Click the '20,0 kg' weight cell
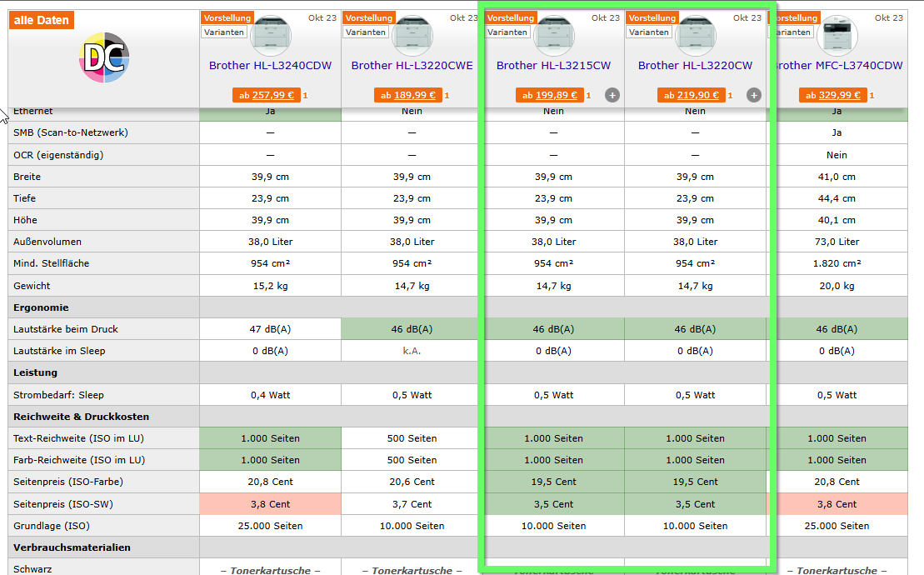The image size is (924, 575). coord(837,286)
